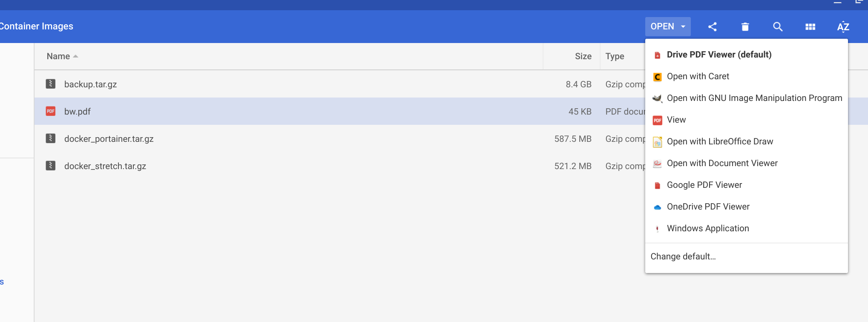Sort files by Size column
This screenshot has height=322, width=868.
(583, 56)
